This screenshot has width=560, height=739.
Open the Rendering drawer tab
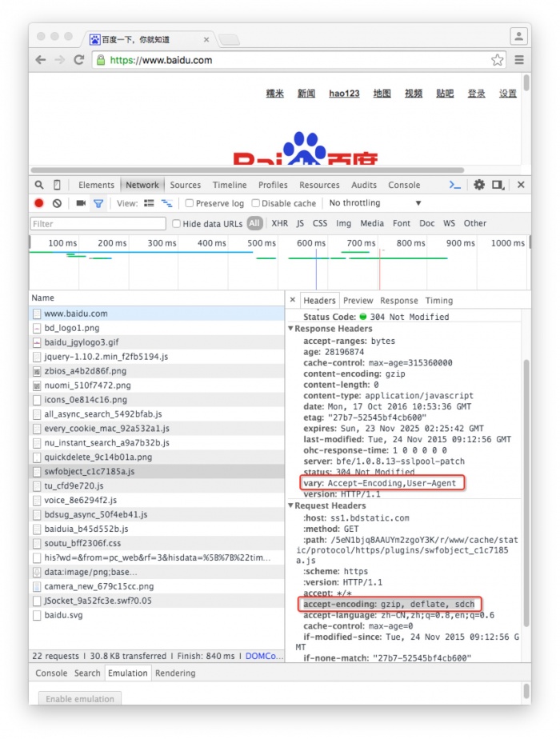175,673
